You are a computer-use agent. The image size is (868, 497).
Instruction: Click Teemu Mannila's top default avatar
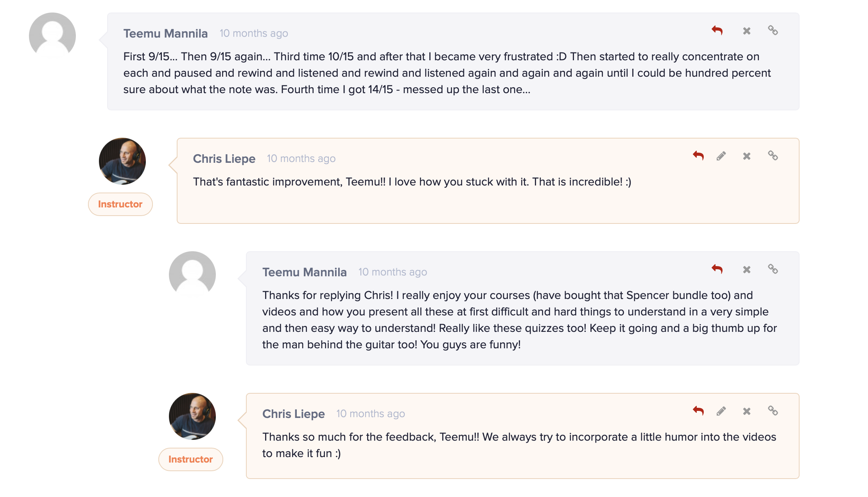[x=52, y=36]
